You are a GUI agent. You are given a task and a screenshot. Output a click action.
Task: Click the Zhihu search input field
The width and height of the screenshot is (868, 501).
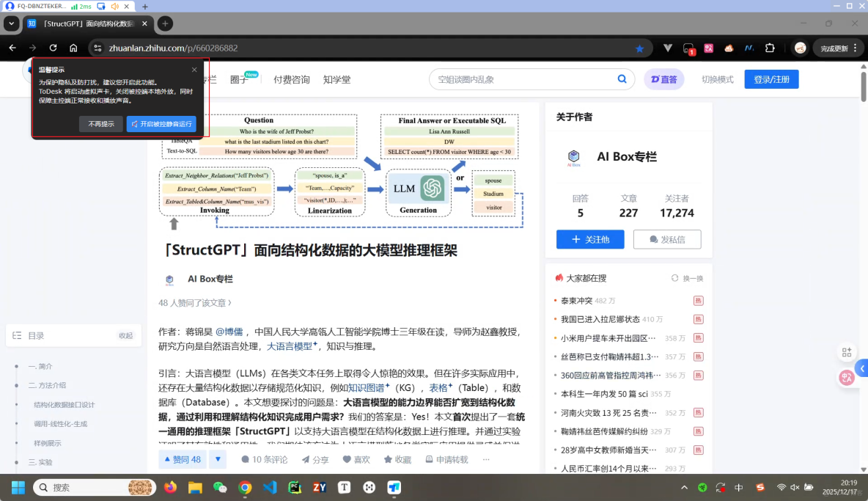[513, 78]
